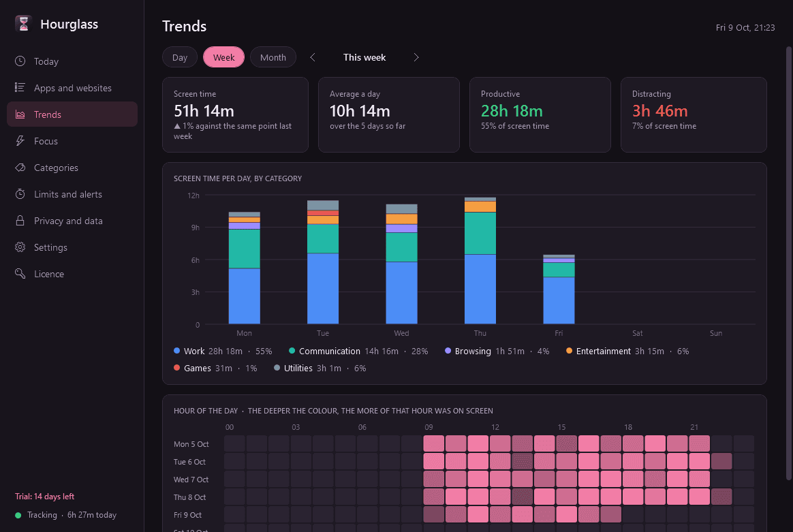
Task: Toggle the Games legend swatch
Action: pyautogui.click(x=177, y=368)
